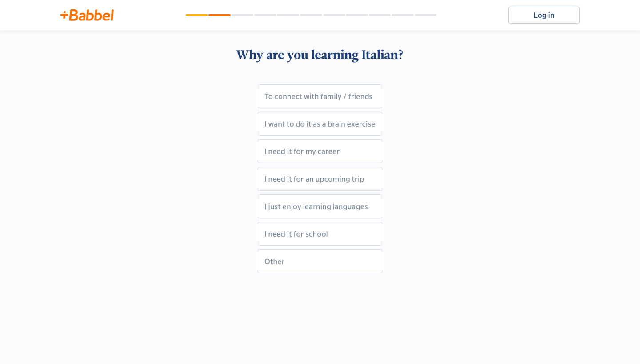Click the fourth progress bar segment
The height and width of the screenshot is (364, 640).
[x=265, y=15]
